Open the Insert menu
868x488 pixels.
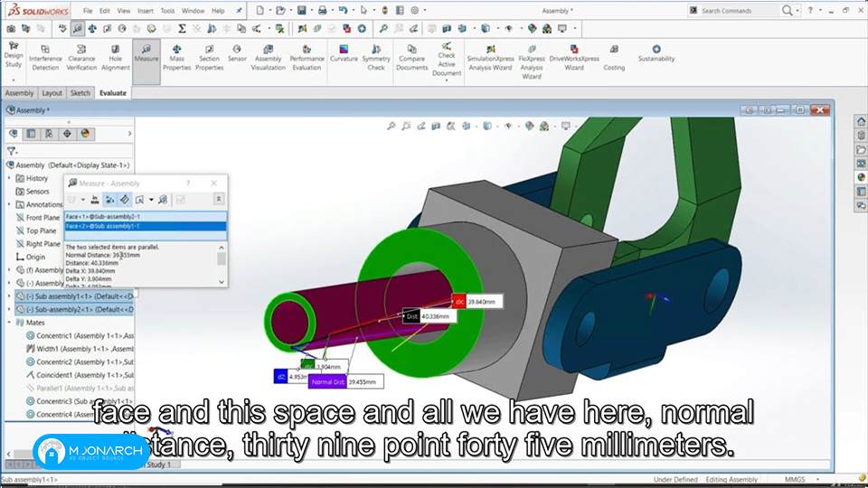(145, 11)
